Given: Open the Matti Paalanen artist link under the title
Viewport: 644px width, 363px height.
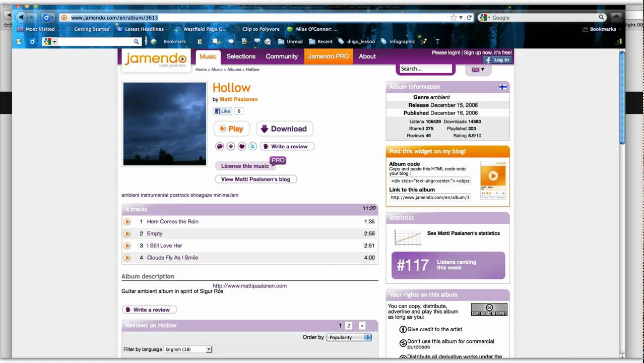Looking at the screenshot, I should coord(238,99).
